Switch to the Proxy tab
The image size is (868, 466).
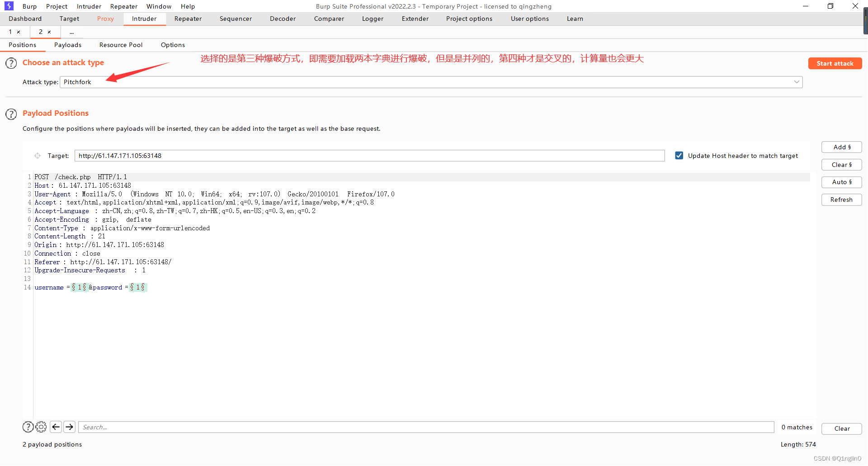[105, 19]
